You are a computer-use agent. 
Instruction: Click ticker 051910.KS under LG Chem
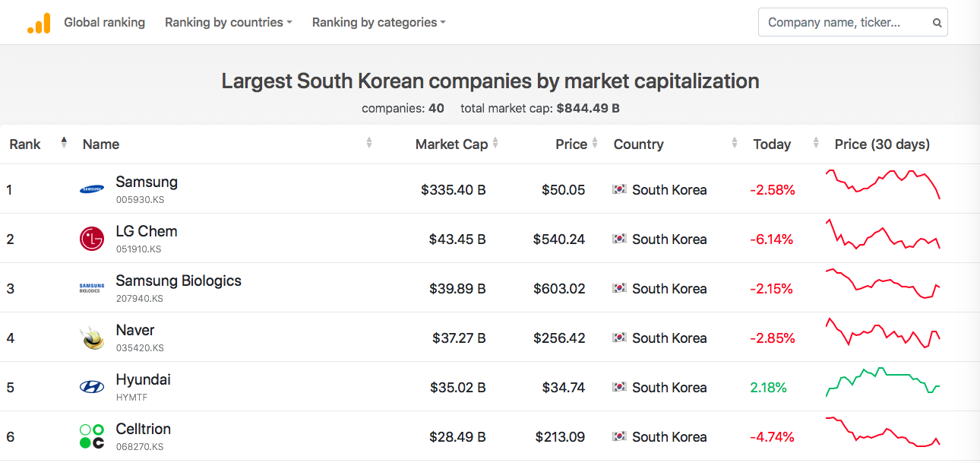pyautogui.click(x=139, y=249)
